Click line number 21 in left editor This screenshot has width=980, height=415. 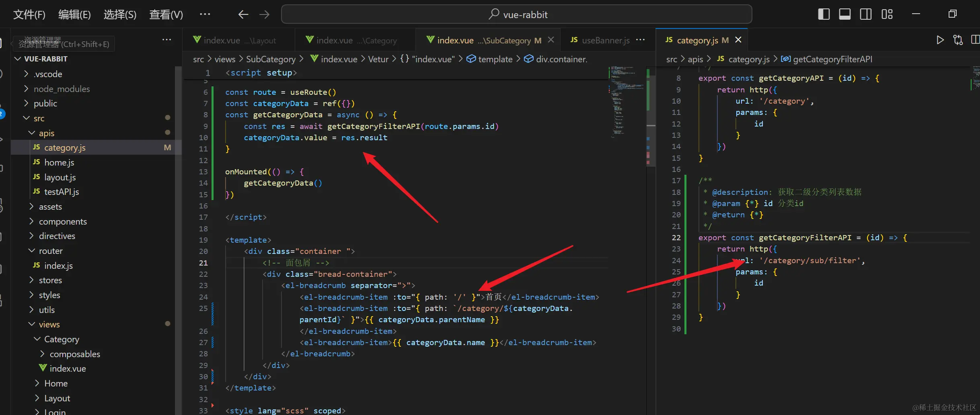pos(203,263)
